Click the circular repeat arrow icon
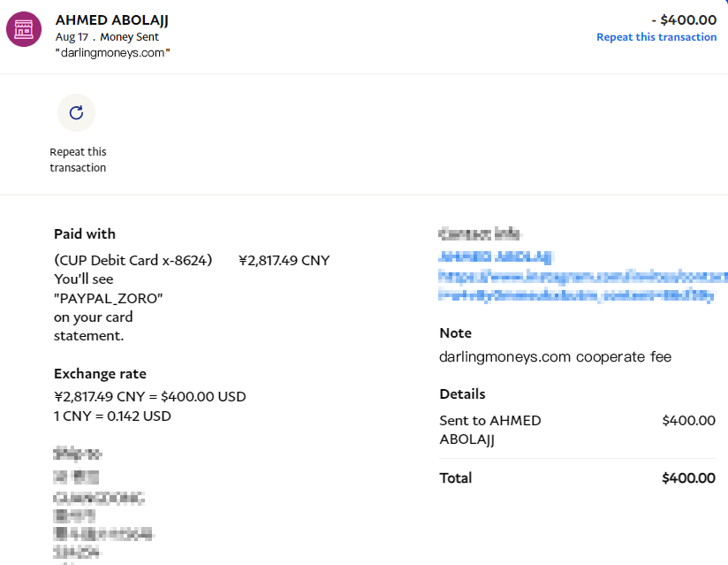The height and width of the screenshot is (565, 728). point(76,112)
